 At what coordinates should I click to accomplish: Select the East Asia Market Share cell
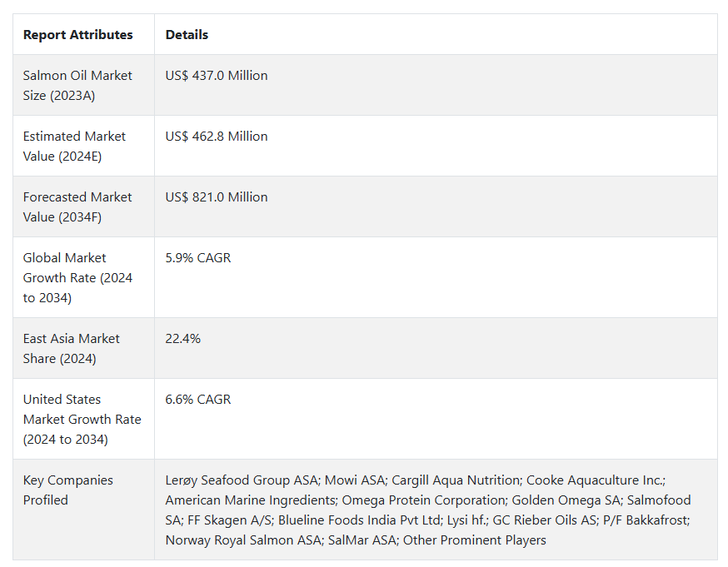(x=71, y=348)
